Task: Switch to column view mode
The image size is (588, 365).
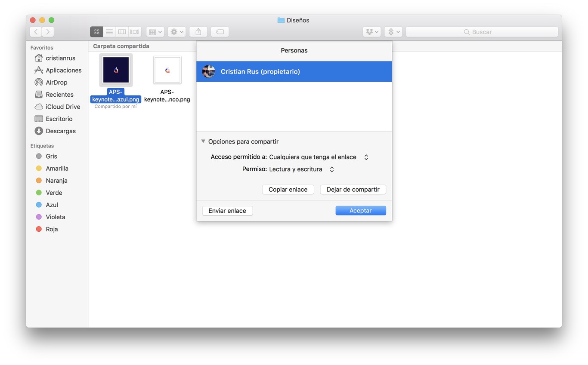Action: (122, 32)
